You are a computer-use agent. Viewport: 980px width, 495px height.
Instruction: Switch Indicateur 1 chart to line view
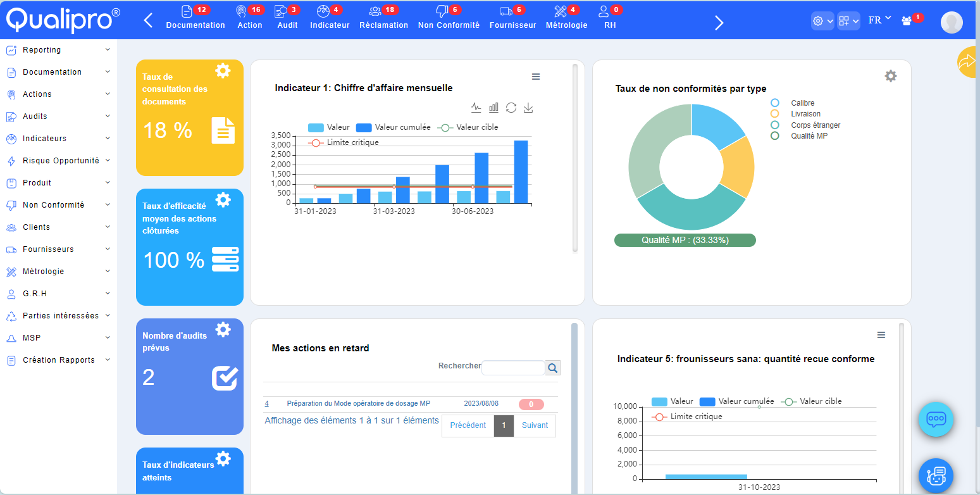click(476, 107)
